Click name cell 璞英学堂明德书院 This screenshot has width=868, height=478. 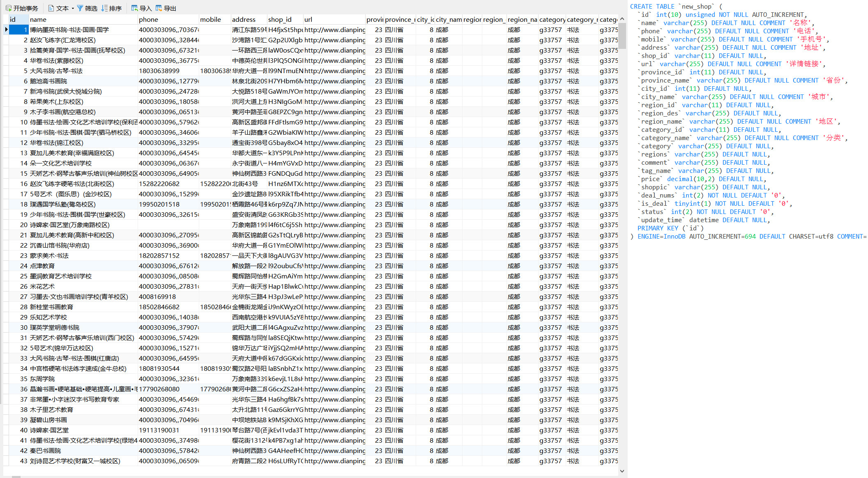coord(83,327)
